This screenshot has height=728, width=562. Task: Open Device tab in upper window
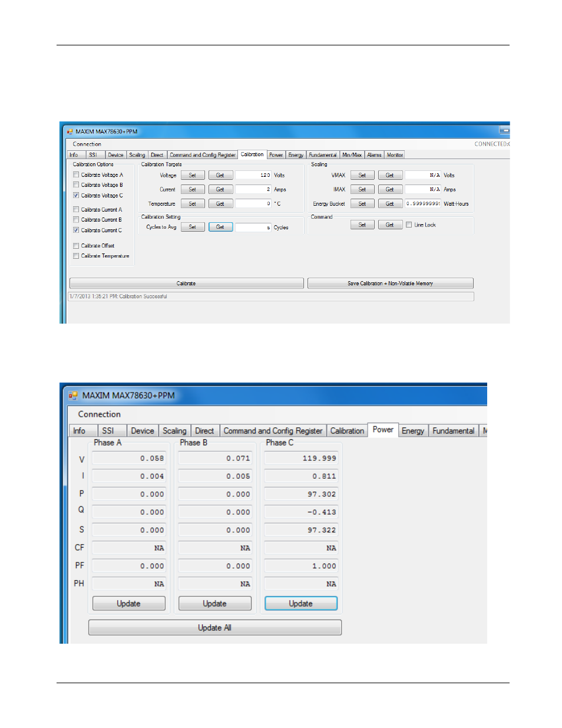click(116, 155)
